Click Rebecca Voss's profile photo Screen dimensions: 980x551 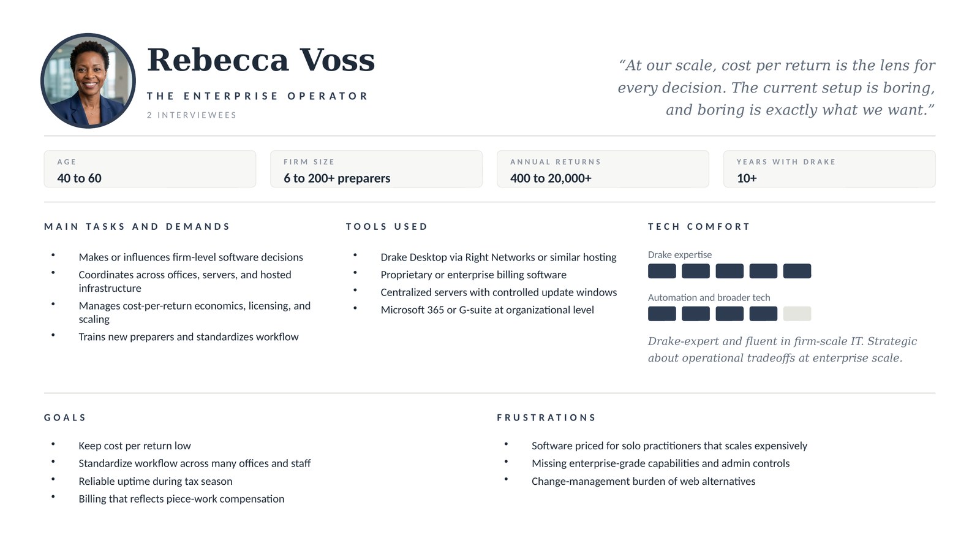coord(88,81)
